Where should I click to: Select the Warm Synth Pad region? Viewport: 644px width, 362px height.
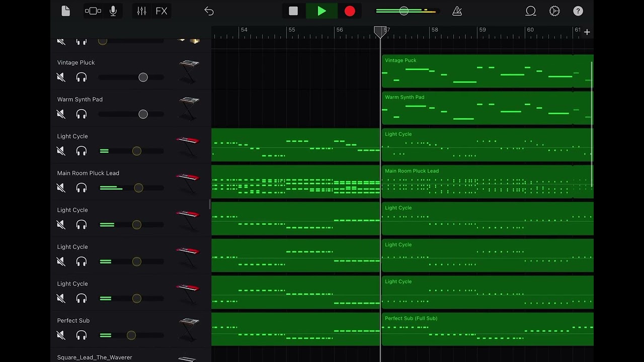point(487,108)
